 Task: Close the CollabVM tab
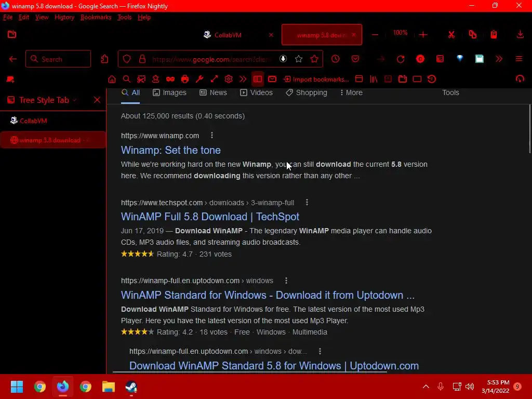271,35
